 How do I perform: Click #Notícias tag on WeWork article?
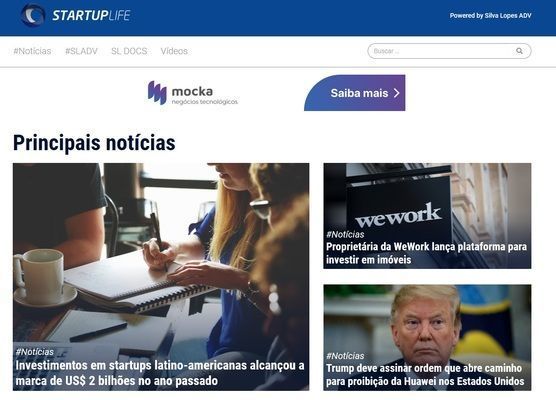click(345, 234)
